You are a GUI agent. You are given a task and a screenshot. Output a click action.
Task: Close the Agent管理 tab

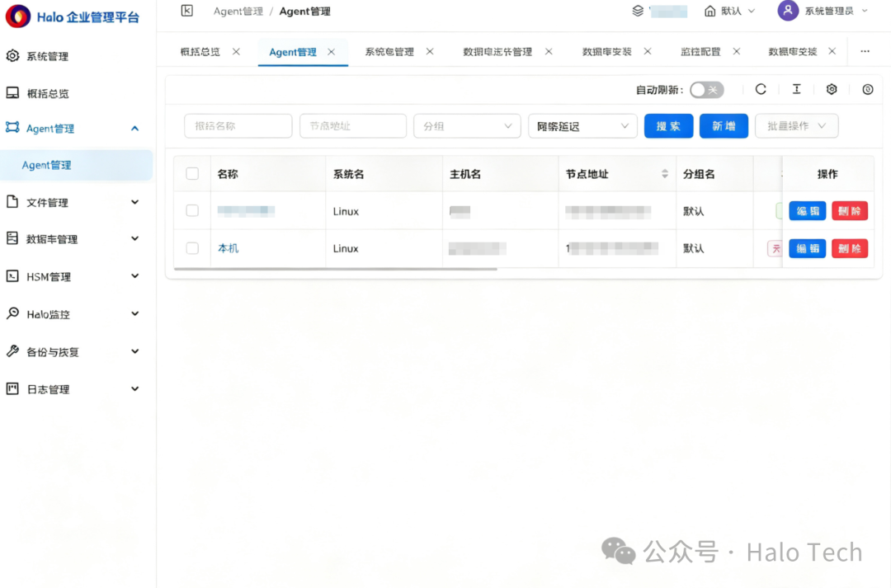[x=332, y=52]
